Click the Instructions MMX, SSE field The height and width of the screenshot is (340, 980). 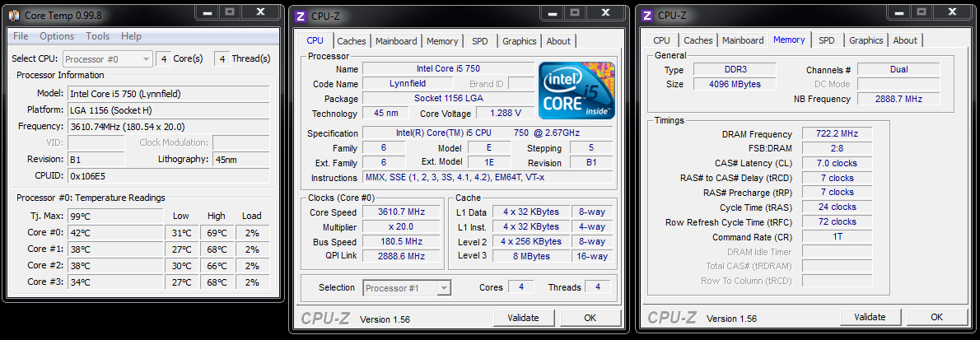tap(488, 178)
